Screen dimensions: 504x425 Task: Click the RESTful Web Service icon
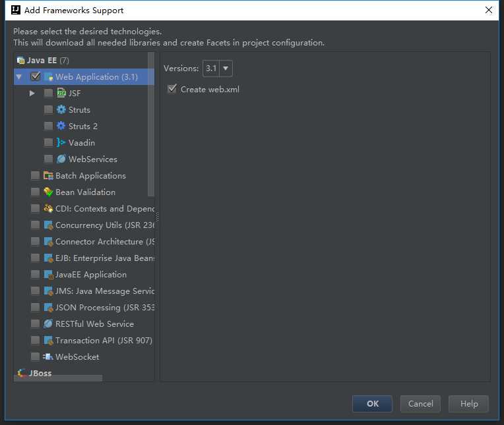coord(48,324)
